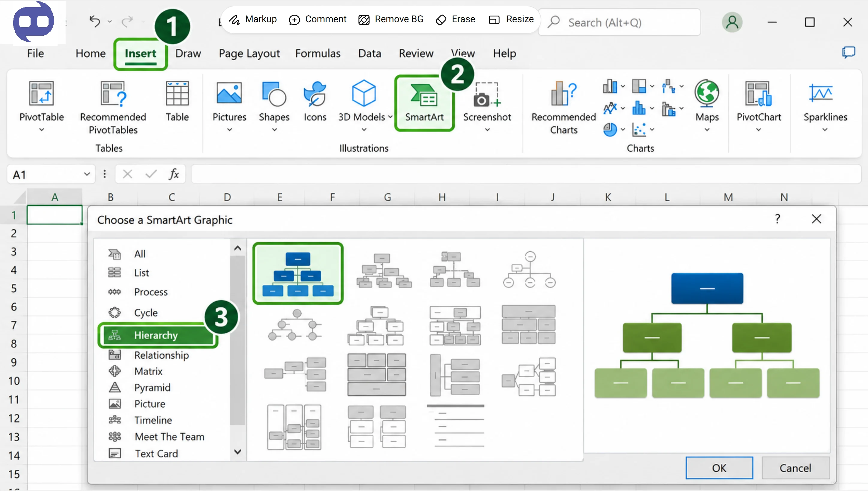Expand the Screenshot dropdown arrow

point(487,130)
